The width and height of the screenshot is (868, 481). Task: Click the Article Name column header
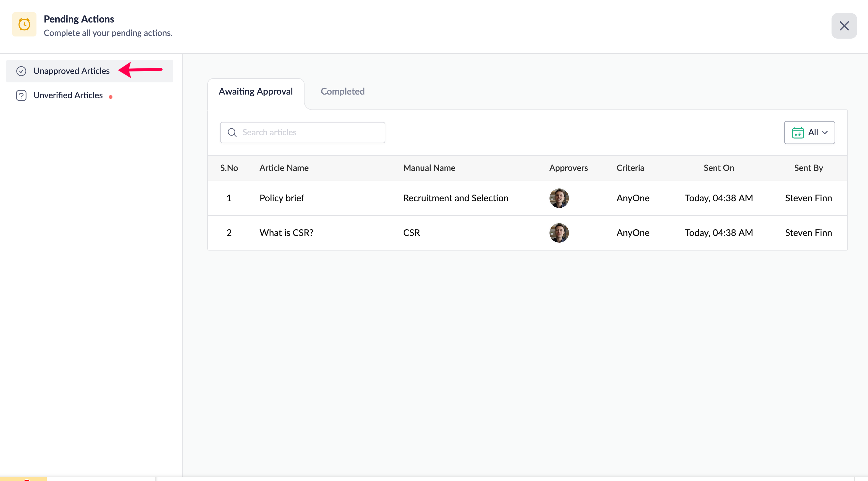pyautogui.click(x=284, y=168)
